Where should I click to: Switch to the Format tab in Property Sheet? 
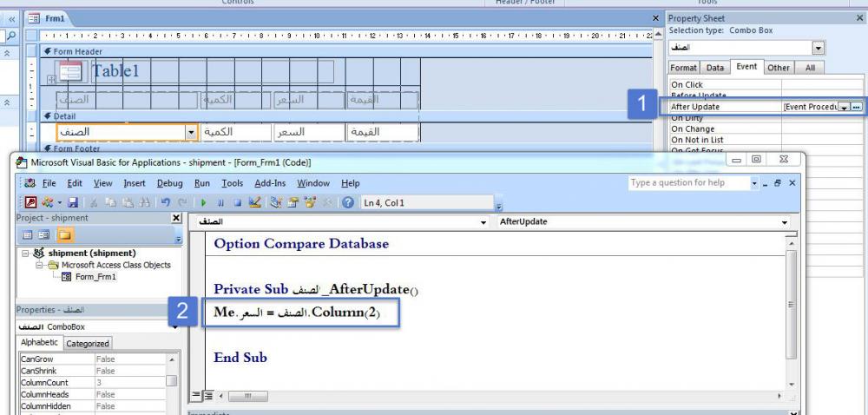point(684,68)
